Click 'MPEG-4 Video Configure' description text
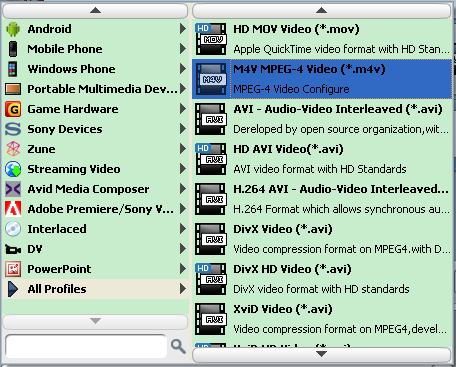 coord(291,89)
